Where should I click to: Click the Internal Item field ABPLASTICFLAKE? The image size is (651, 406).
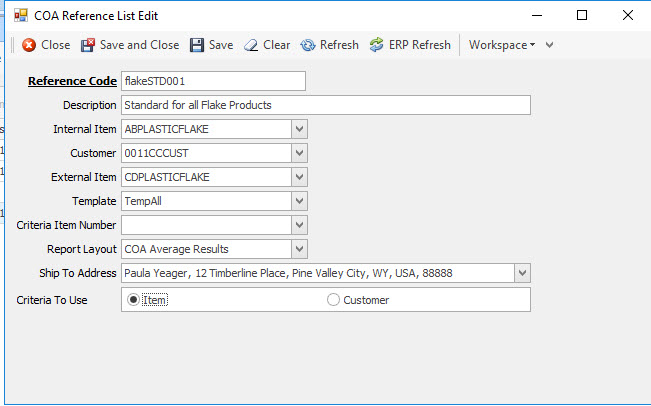click(x=207, y=129)
